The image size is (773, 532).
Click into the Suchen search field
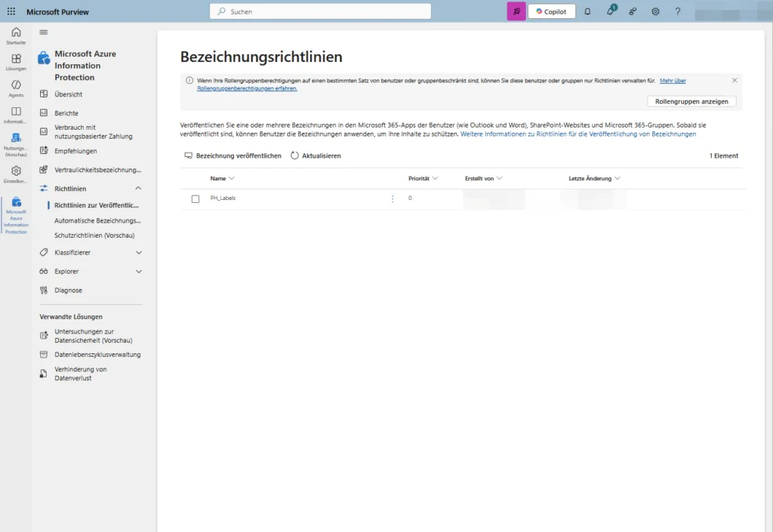point(320,11)
